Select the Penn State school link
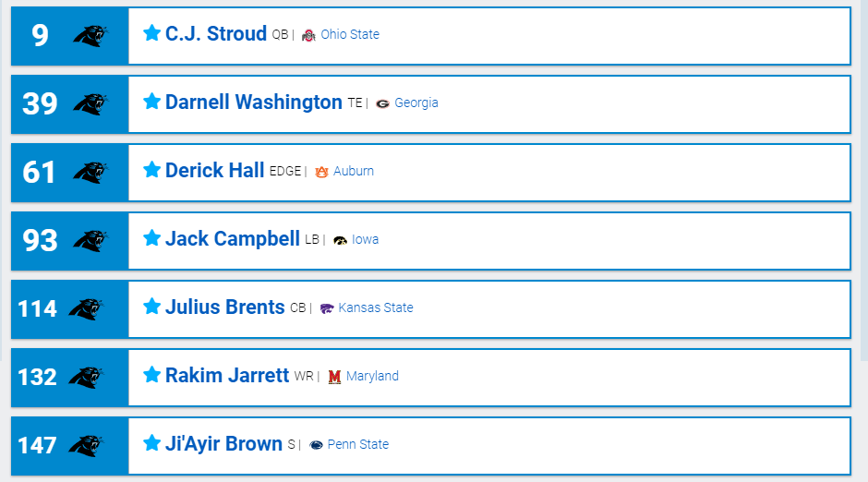868x482 pixels. (358, 444)
